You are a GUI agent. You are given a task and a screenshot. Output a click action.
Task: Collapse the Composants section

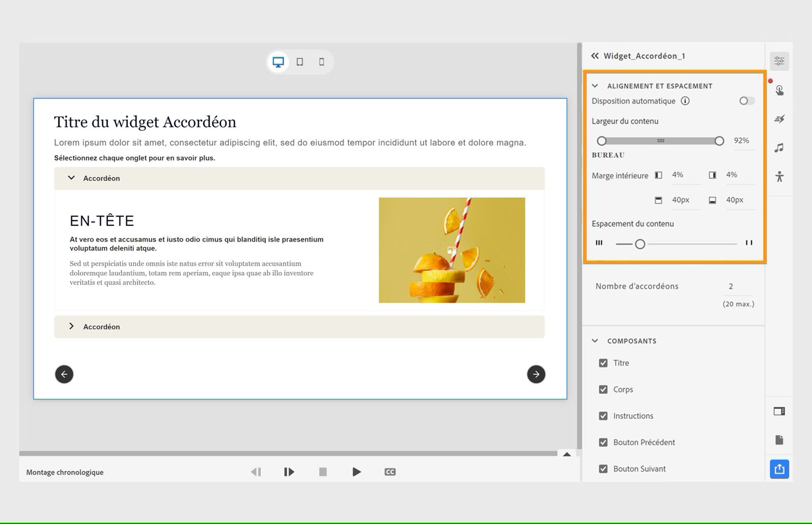[595, 341]
